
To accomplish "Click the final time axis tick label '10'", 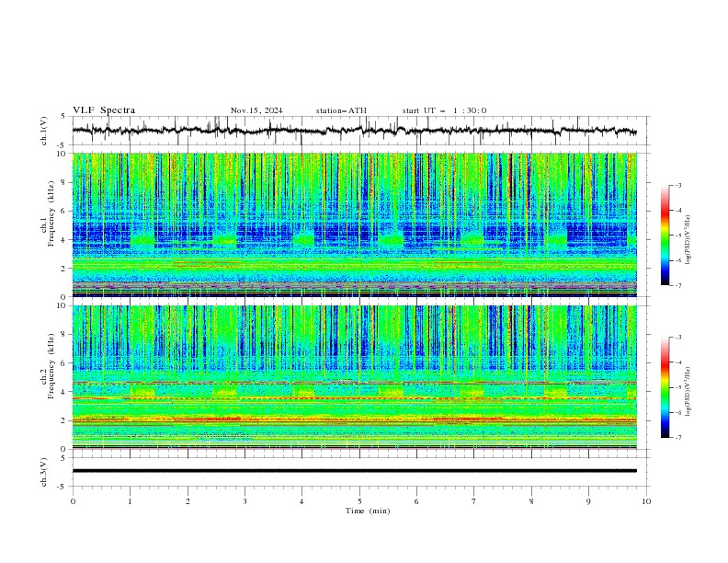I will tap(646, 501).
